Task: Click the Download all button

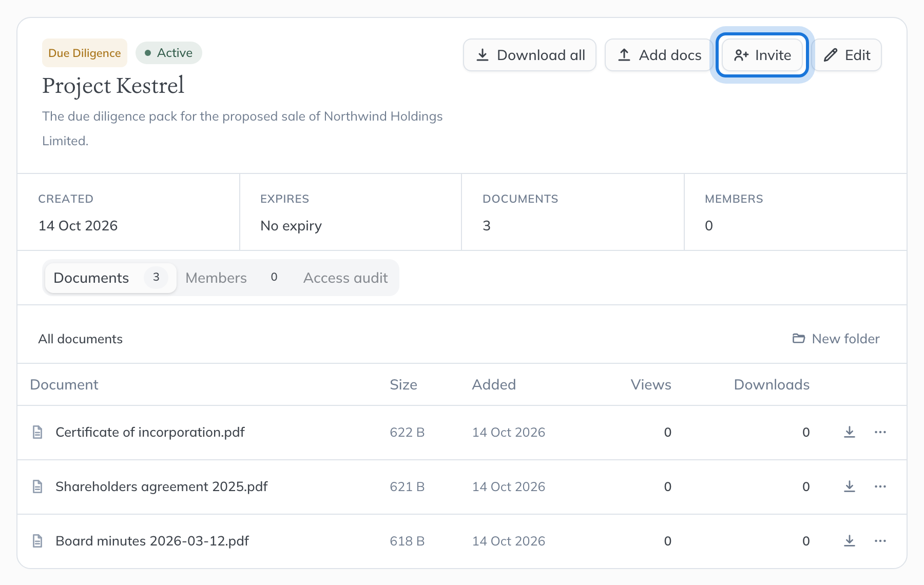Action: click(530, 55)
